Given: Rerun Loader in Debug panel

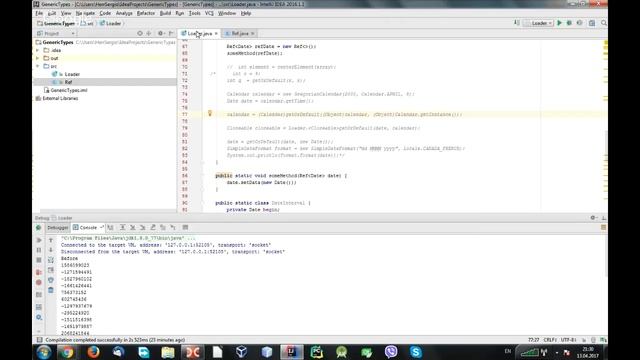Looking at the screenshot, I should (x=39, y=228).
